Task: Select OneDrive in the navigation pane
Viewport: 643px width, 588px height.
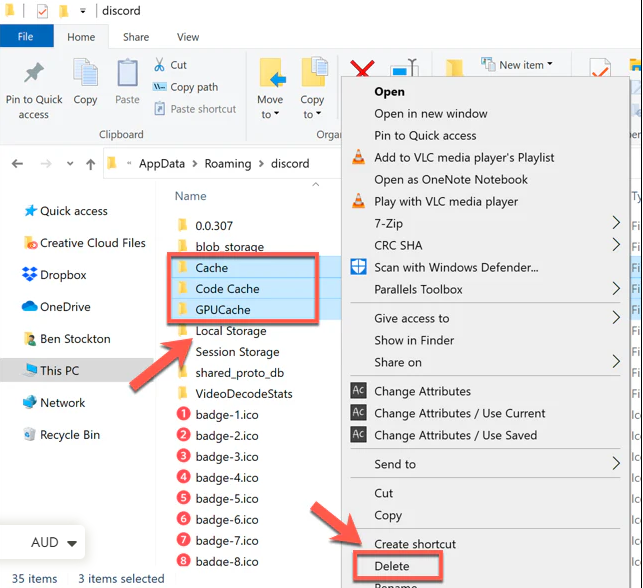Action: 56,307
